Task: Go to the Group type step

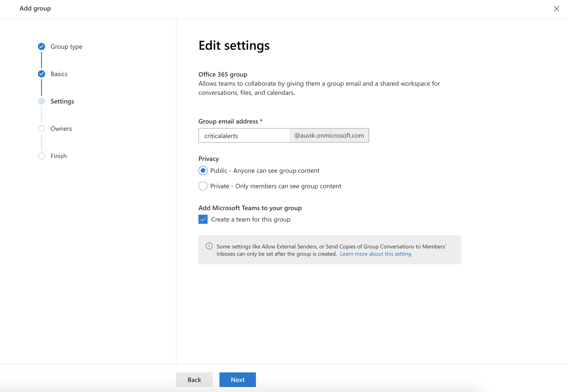Action: click(66, 47)
